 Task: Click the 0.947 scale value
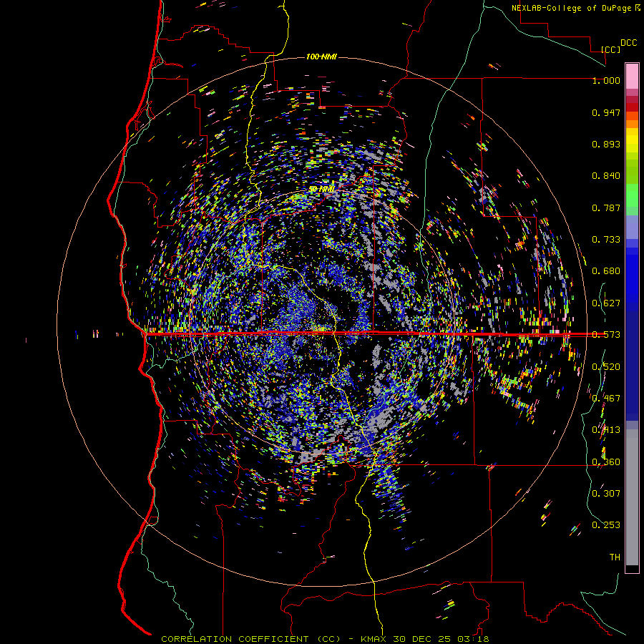click(x=606, y=112)
